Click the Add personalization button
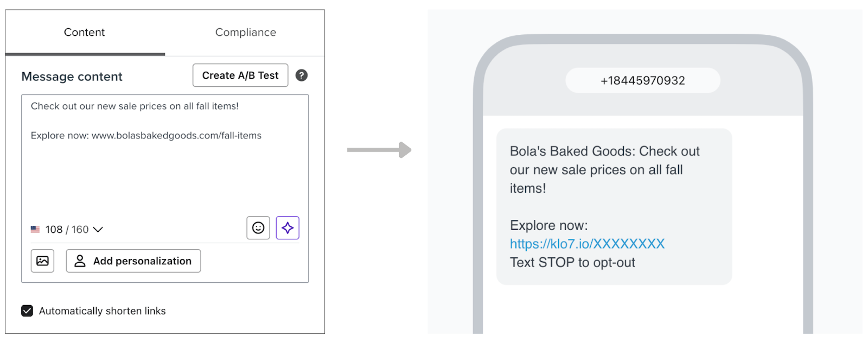 click(133, 261)
